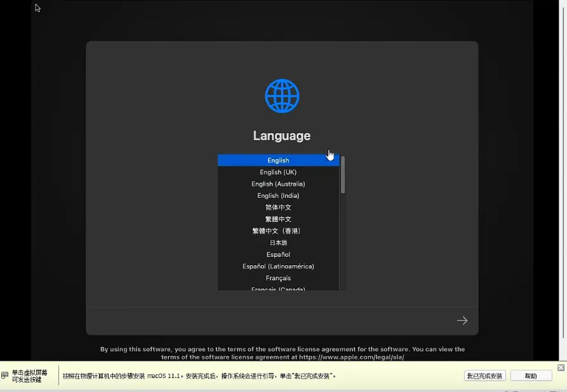Select English (UK) from the list

[x=278, y=173]
